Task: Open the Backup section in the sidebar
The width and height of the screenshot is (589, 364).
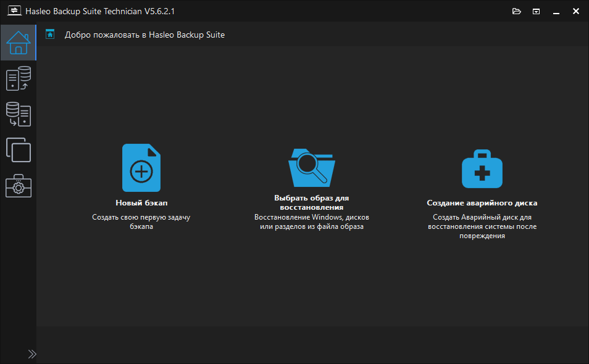Action: 18,79
